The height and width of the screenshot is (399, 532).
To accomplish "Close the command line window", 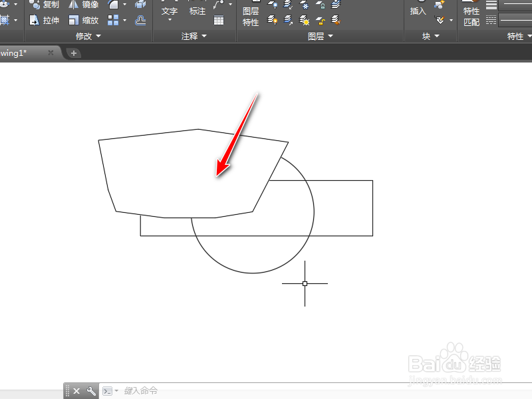I will point(76,391).
